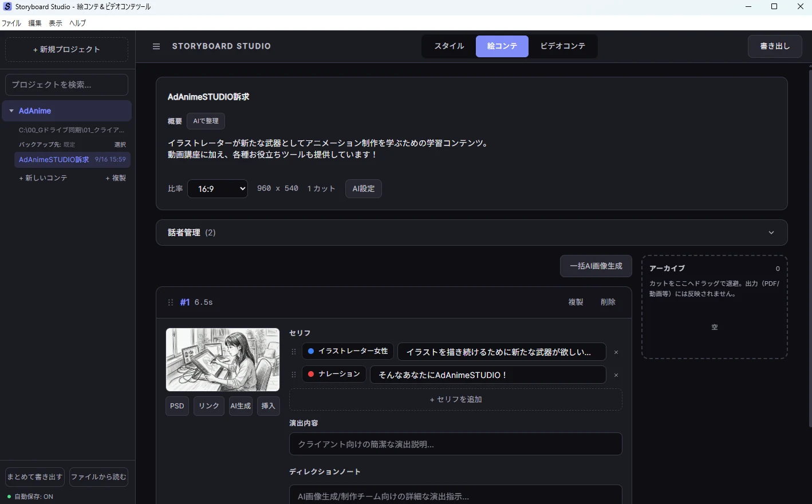Click drag handle beside イラストレーター女性 line

coord(294,352)
